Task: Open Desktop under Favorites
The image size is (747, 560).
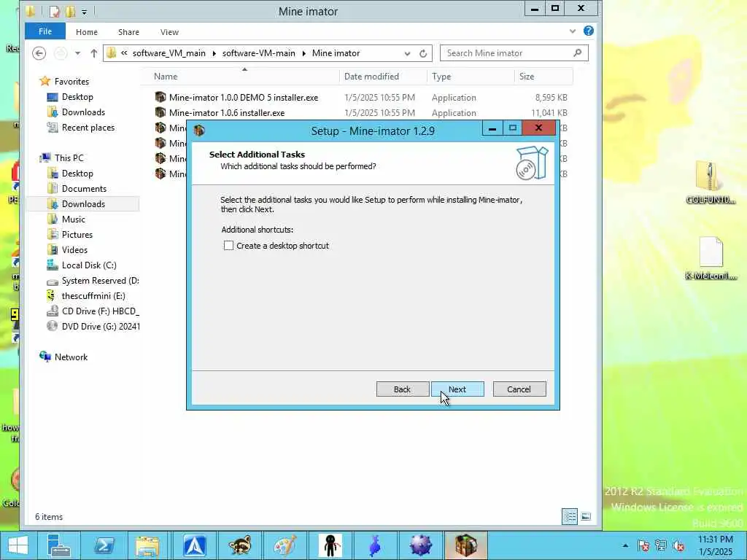Action: [77, 97]
